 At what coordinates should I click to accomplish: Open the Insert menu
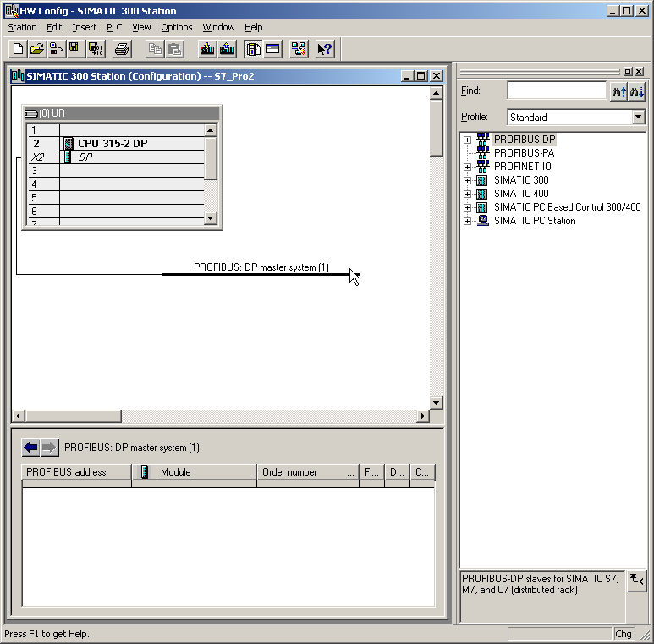coord(85,28)
